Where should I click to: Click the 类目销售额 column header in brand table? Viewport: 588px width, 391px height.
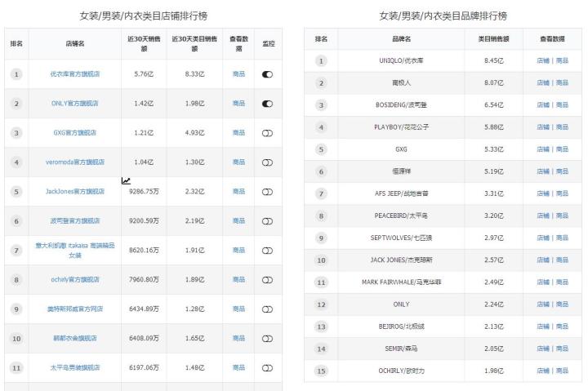point(494,38)
